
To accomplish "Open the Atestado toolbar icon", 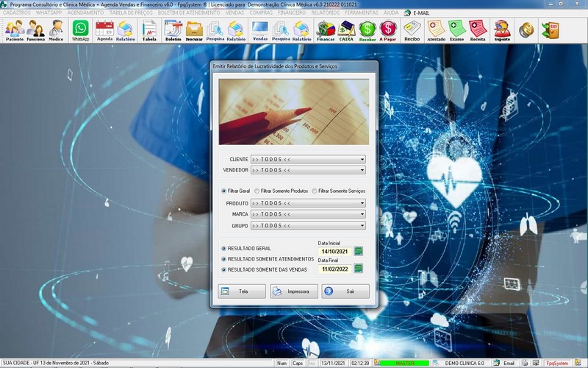I will click(436, 29).
